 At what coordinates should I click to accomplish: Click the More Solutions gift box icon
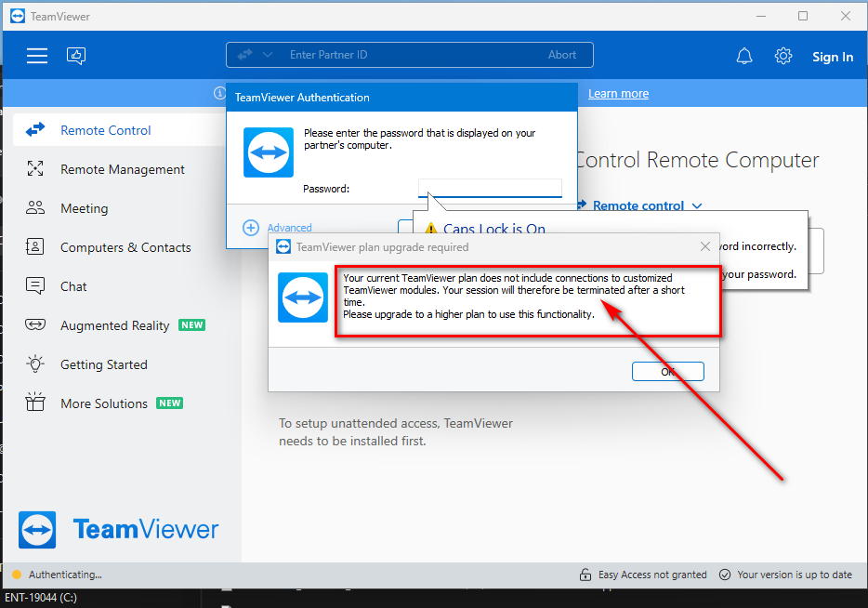[35, 402]
